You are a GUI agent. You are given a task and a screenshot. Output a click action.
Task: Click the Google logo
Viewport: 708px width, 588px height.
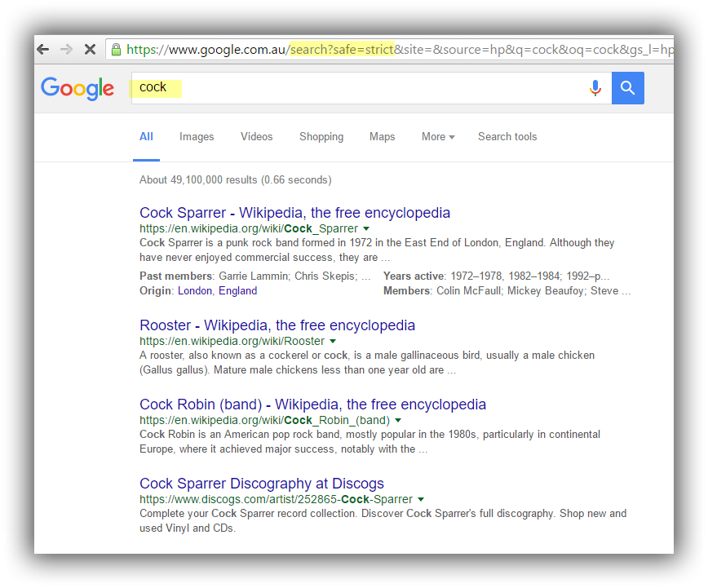click(x=77, y=90)
